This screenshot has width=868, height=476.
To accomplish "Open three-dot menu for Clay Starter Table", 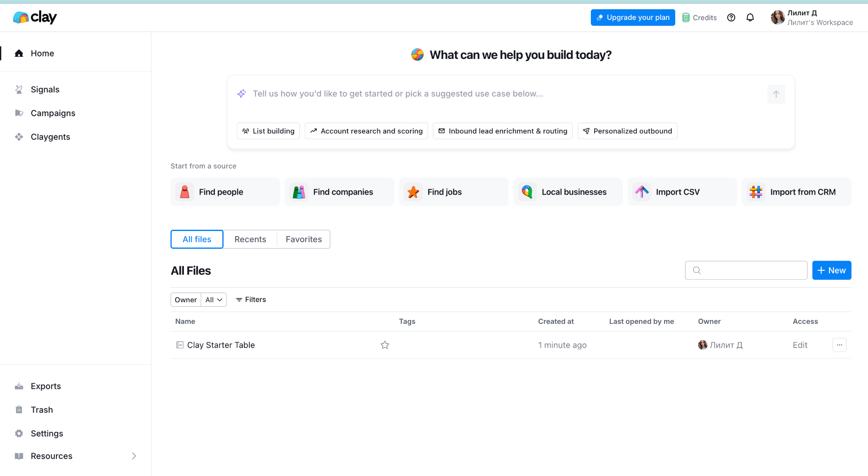I will 839,345.
